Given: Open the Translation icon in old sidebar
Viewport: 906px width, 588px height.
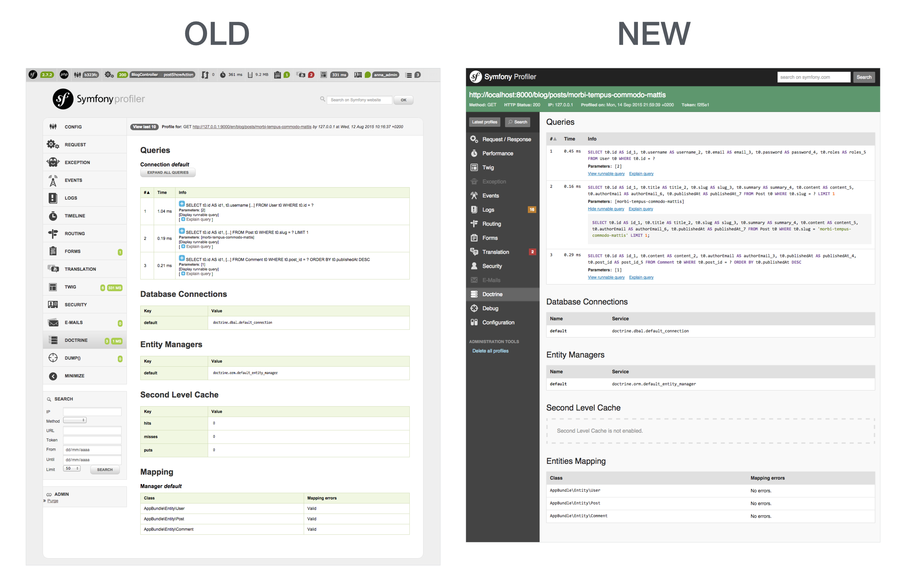Looking at the screenshot, I should click(53, 269).
